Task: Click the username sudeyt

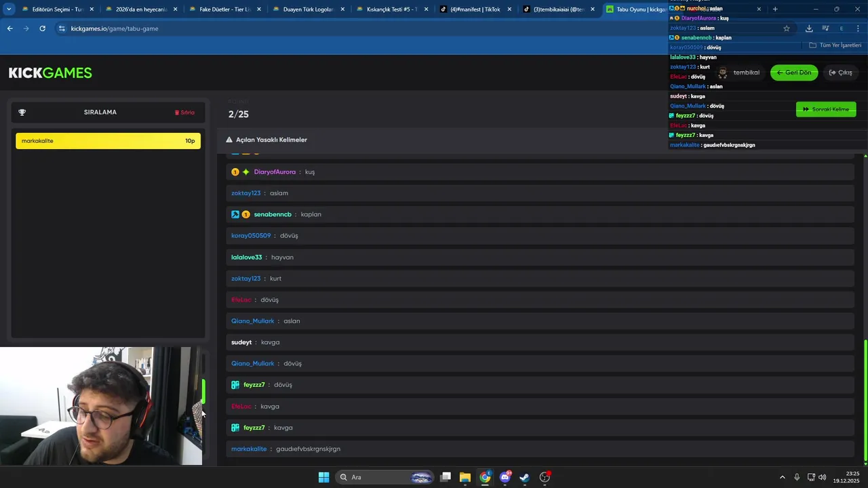Action: tap(241, 342)
